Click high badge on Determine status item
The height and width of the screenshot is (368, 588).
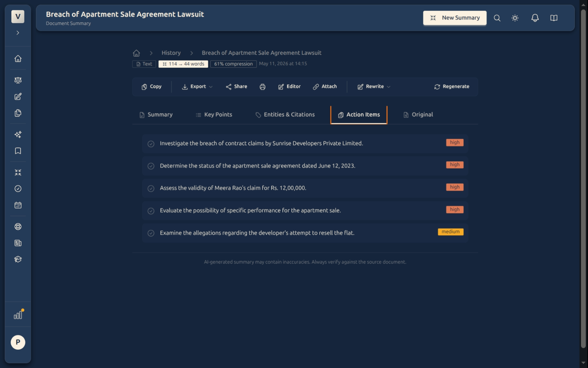coord(455,165)
